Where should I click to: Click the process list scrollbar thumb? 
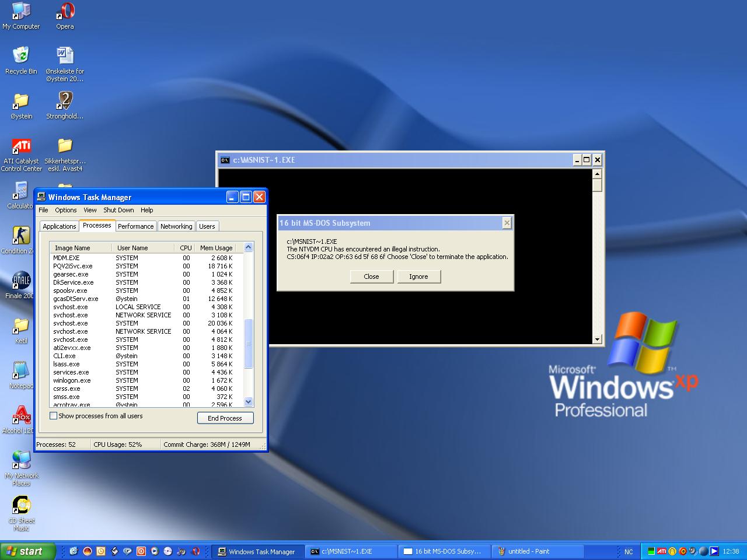248,344
